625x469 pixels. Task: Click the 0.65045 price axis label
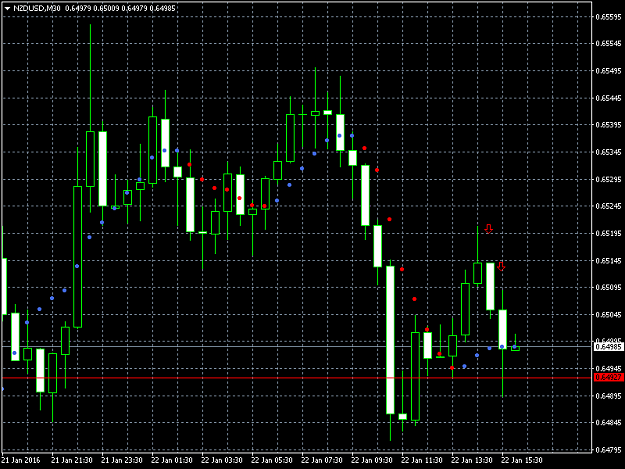(x=608, y=315)
